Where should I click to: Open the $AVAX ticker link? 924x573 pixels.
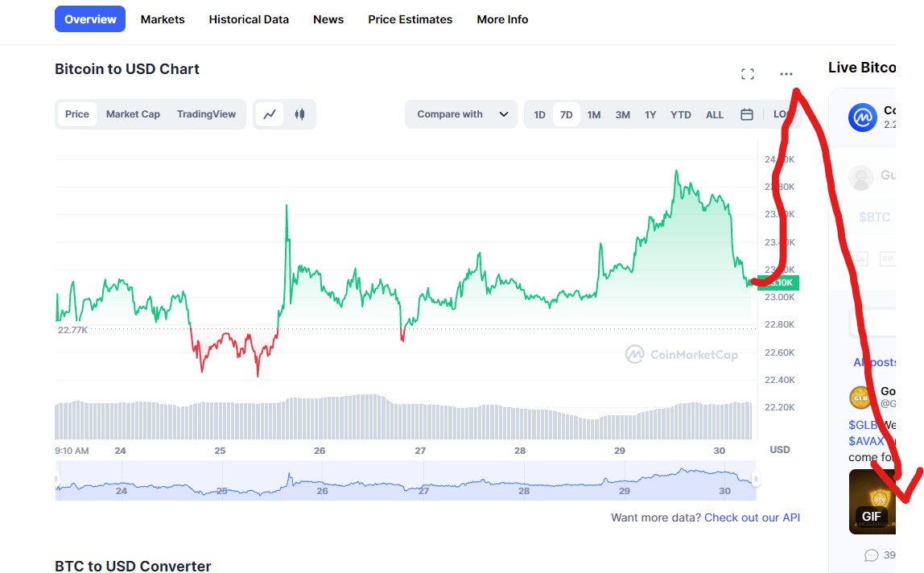[866, 441]
